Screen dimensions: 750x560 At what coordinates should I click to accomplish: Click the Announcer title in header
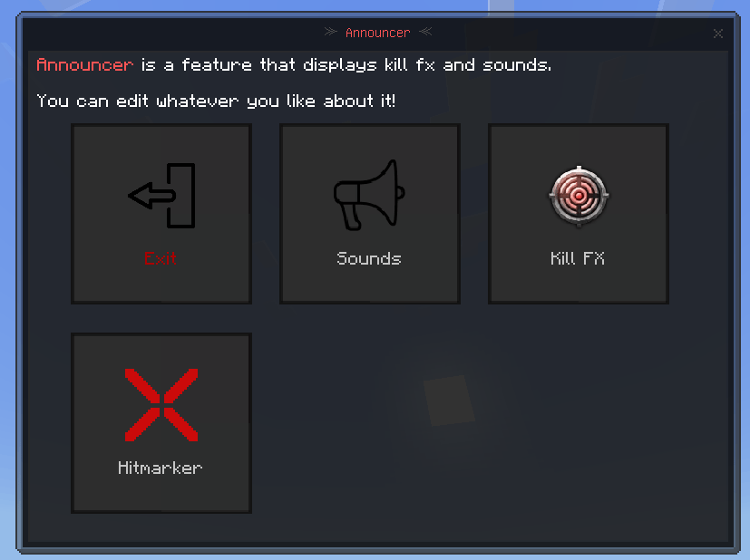(x=378, y=33)
